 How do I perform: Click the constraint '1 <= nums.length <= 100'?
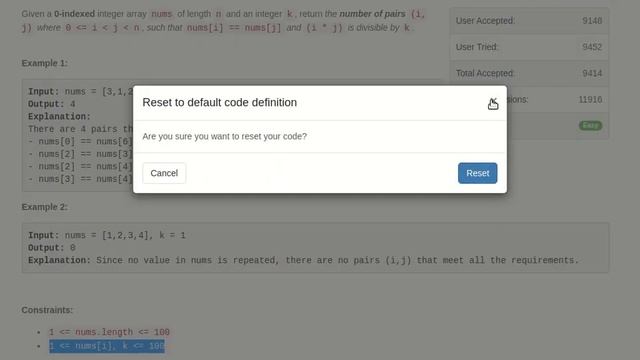point(109,332)
